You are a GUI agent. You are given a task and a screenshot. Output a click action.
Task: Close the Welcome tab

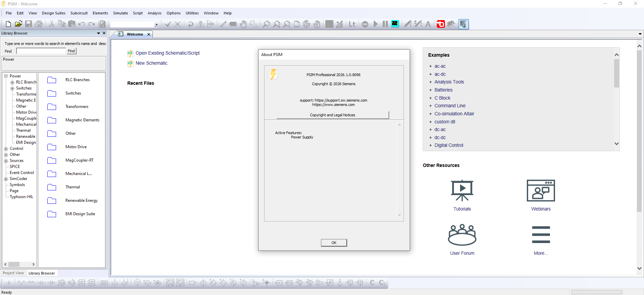click(x=149, y=34)
